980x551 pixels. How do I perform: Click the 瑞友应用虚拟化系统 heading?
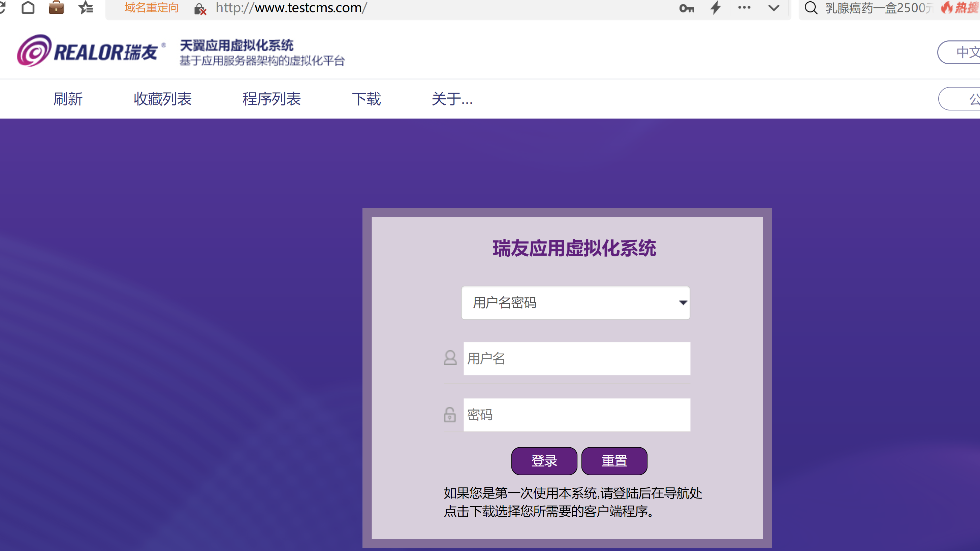574,248
